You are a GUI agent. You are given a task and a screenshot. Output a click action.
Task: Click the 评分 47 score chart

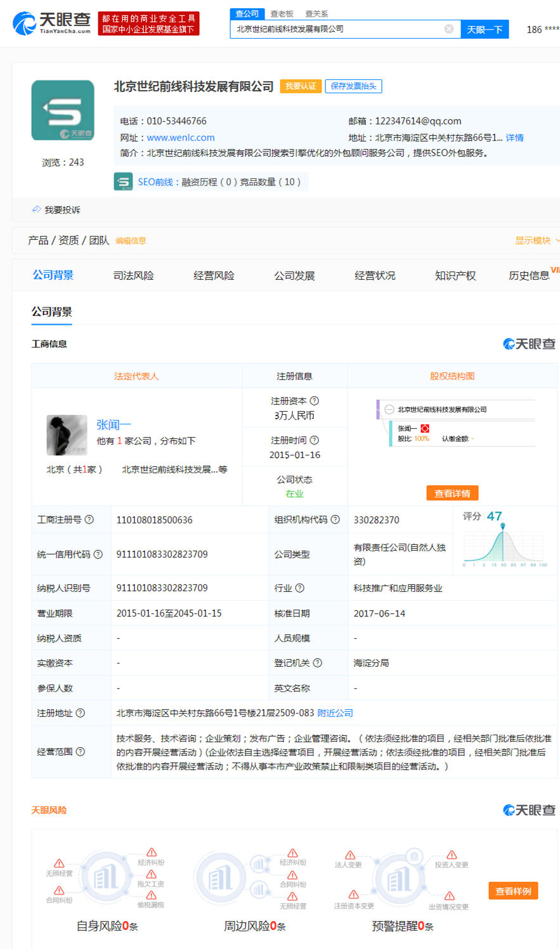[505, 539]
